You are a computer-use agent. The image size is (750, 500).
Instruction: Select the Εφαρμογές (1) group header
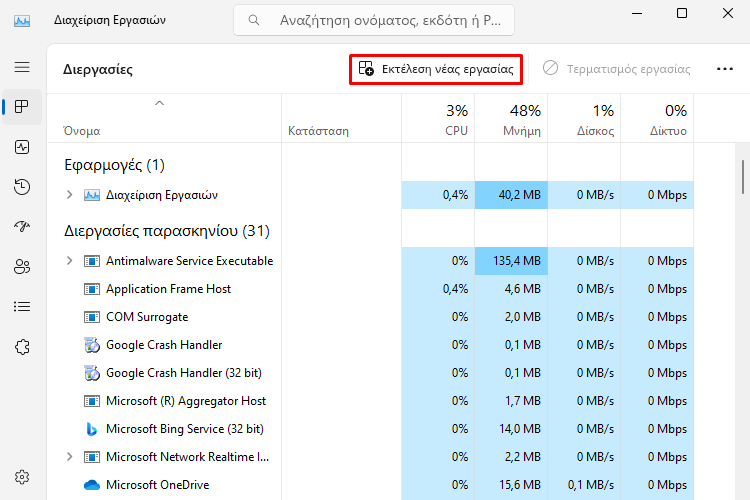coord(114,165)
